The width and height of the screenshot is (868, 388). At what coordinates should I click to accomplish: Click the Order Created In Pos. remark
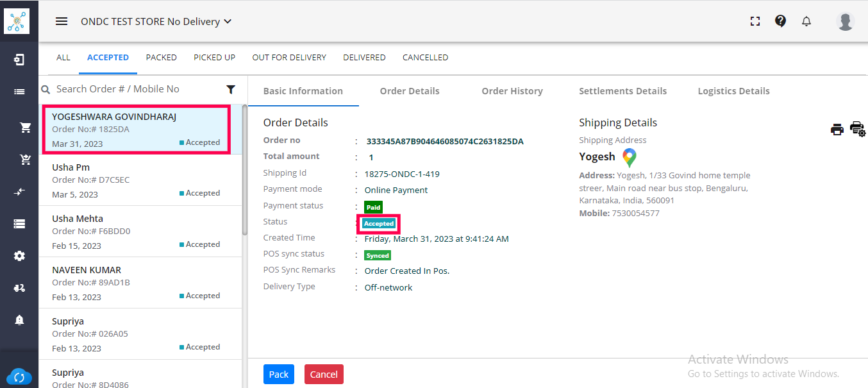pos(407,271)
